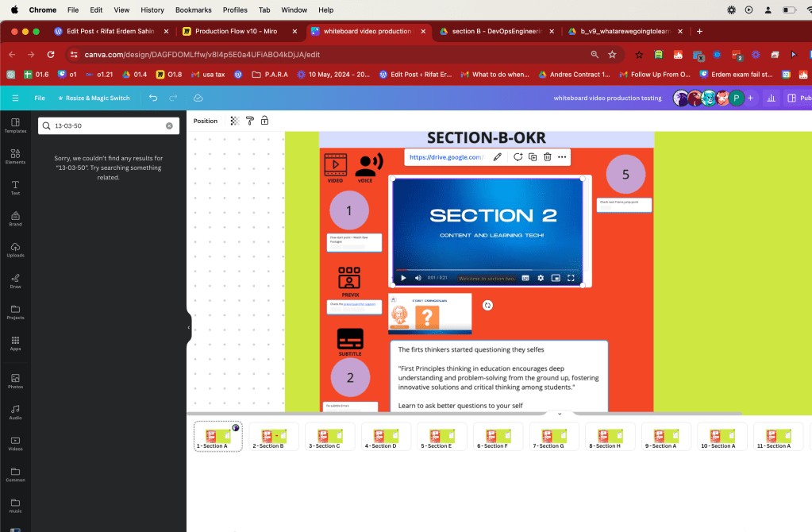812x532 pixels.
Task: Open the usa tax bookmark
Action: tap(208, 75)
